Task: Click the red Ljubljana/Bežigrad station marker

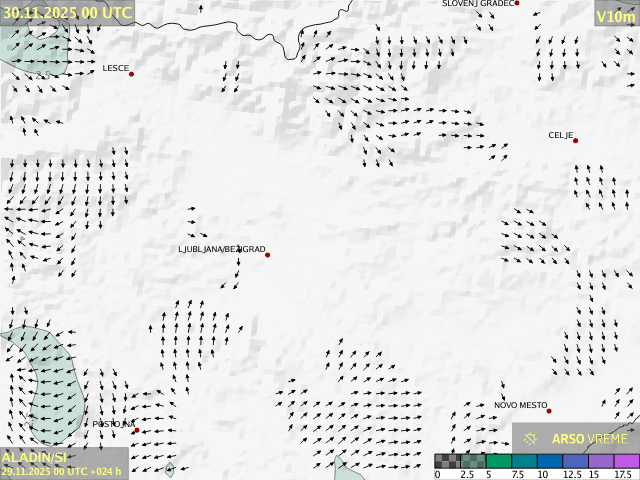Action: coord(267,254)
